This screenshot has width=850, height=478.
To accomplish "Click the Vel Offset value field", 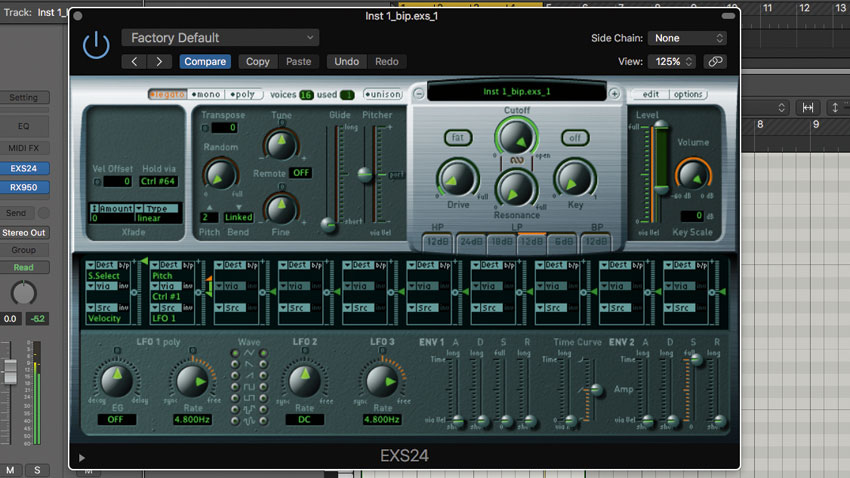I will 117,182.
